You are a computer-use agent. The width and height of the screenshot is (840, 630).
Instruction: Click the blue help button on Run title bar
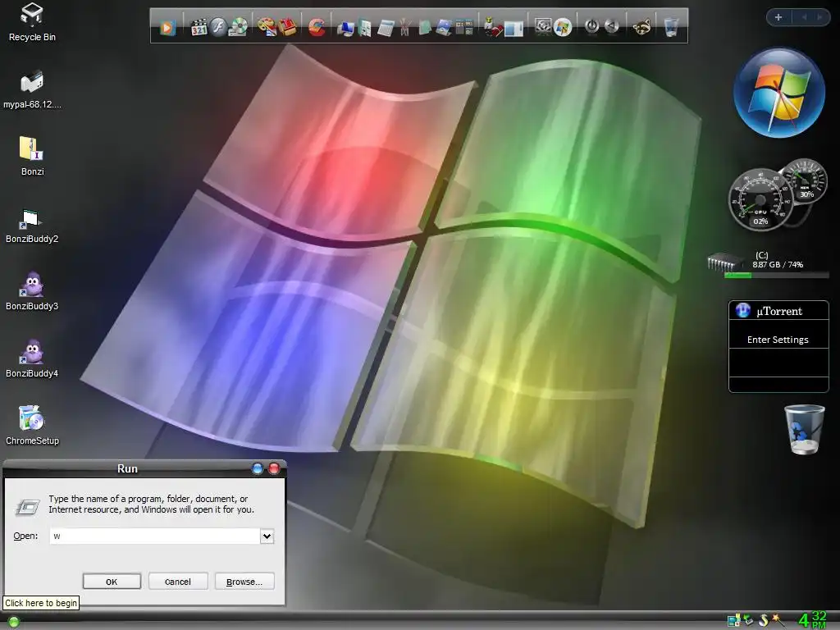tap(258, 468)
